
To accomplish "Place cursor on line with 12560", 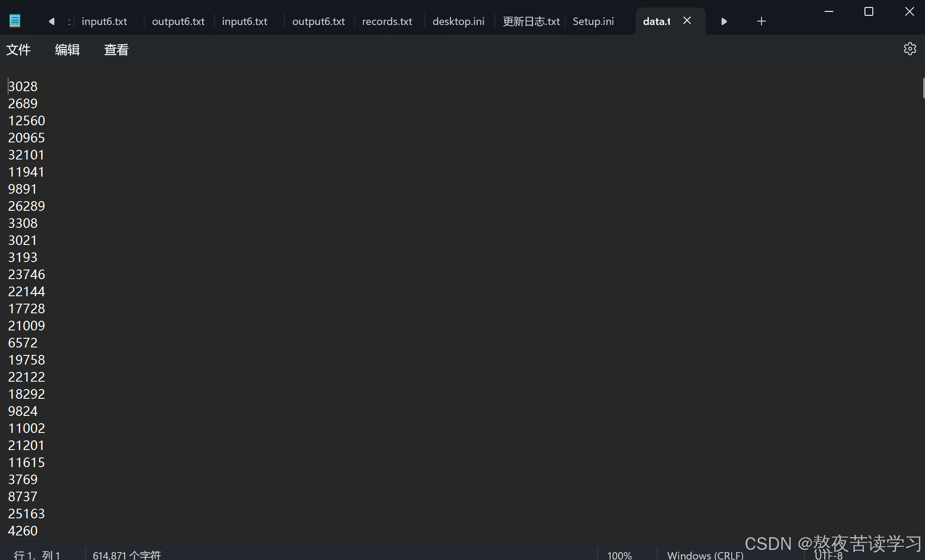I will [27, 121].
